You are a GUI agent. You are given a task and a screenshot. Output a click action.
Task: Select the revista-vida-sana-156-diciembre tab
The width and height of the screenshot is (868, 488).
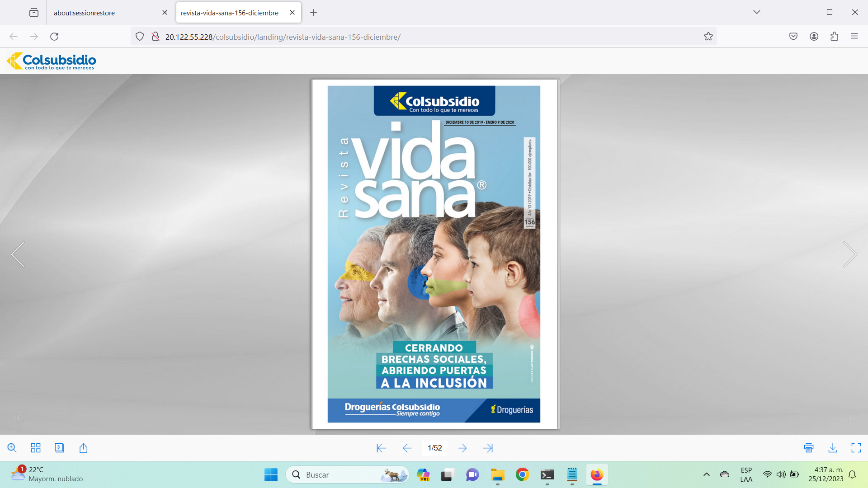(230, 13)
